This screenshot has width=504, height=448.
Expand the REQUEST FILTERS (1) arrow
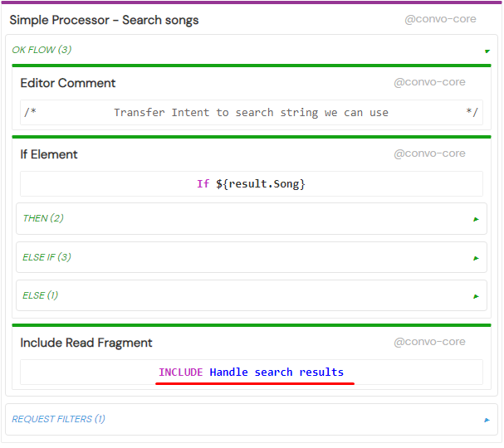[487, 420]
